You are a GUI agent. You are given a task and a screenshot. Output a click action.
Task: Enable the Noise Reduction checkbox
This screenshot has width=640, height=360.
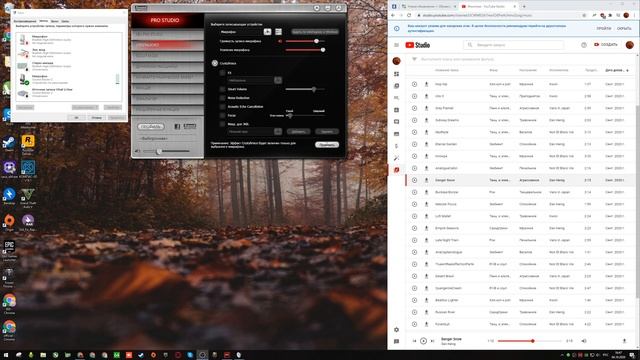[x=222, y=98]
